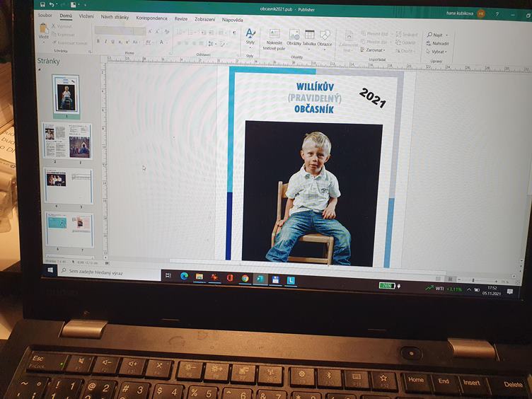This screenshot has width=532, height=399.
Task: Open the Vybrat select dropdown
Action: 436,52
